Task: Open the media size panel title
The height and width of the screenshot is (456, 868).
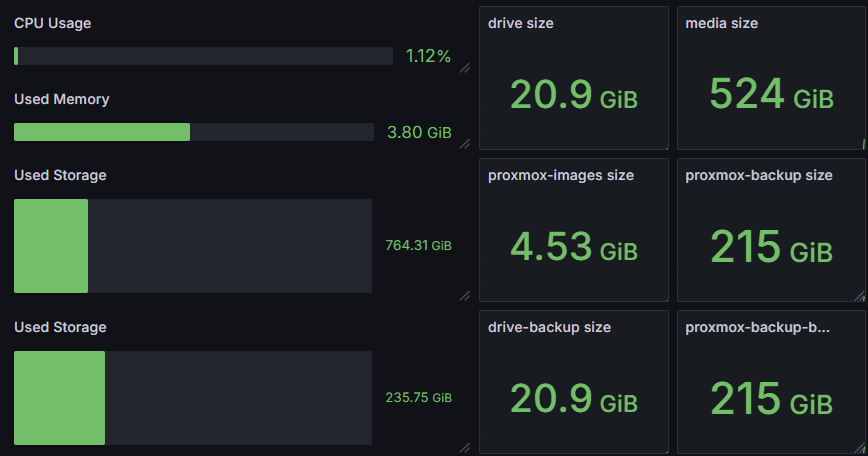Action: point(722,23)
